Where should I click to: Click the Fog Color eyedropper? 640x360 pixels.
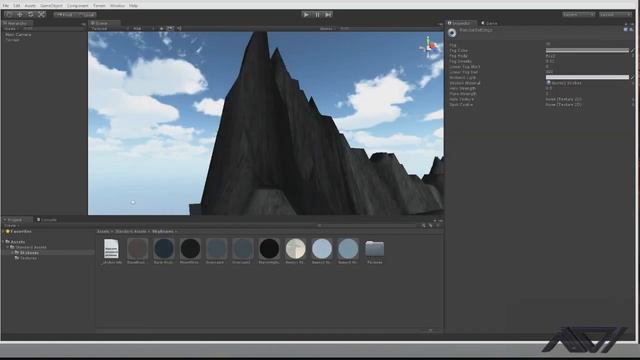632,50
